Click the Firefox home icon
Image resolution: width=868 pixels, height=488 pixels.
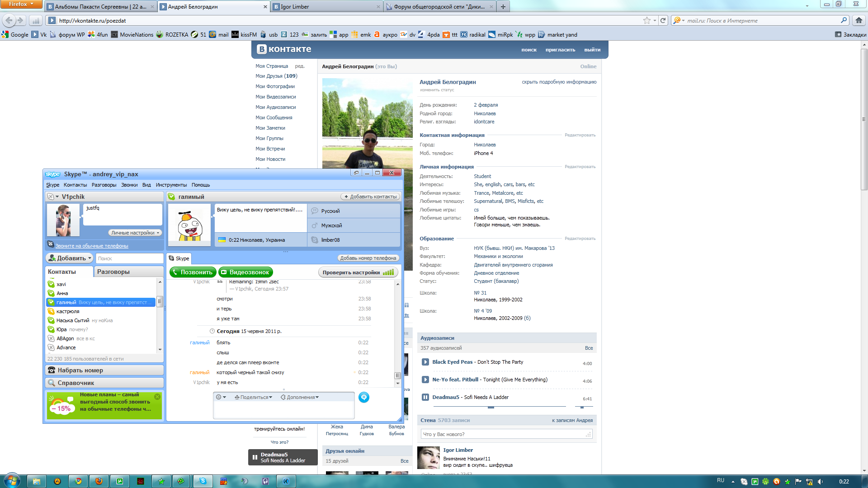pyautogui.click(x=859, y=20)
